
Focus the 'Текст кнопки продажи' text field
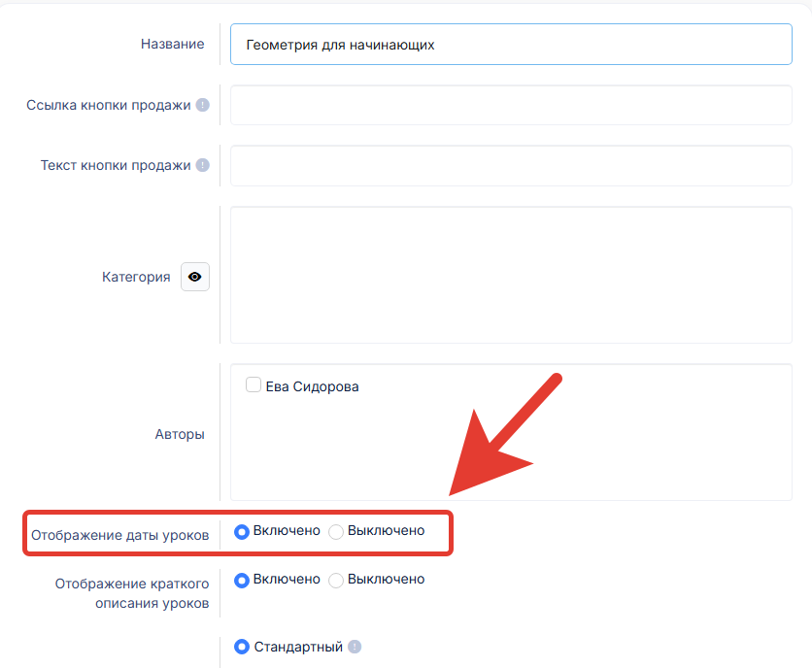(511, 165)
